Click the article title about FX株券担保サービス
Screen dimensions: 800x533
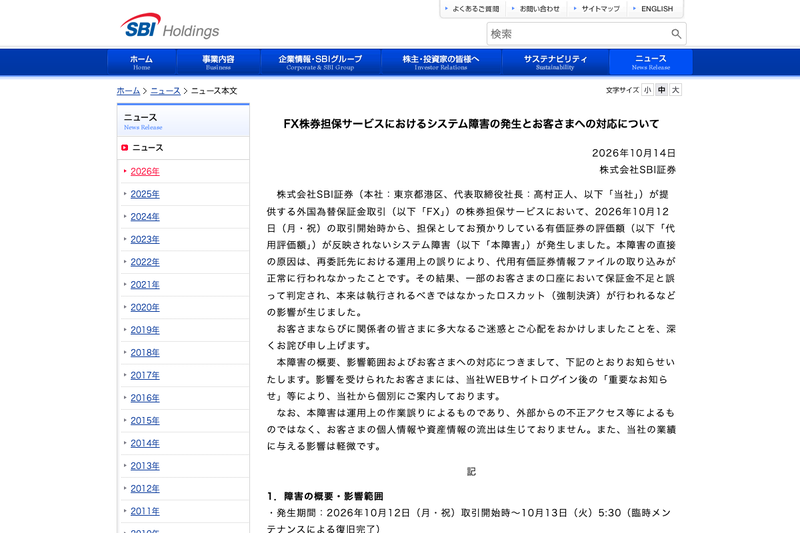(x=471, y=124)
